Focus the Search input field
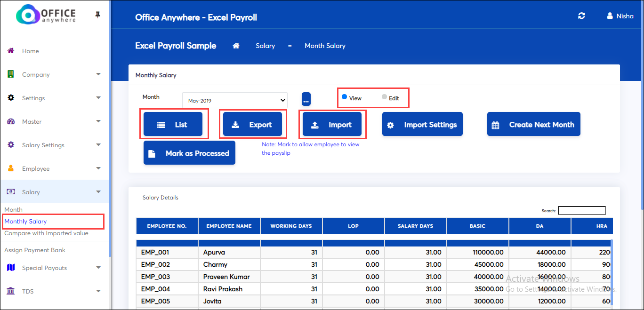644x310 pixels. point(582,211)
